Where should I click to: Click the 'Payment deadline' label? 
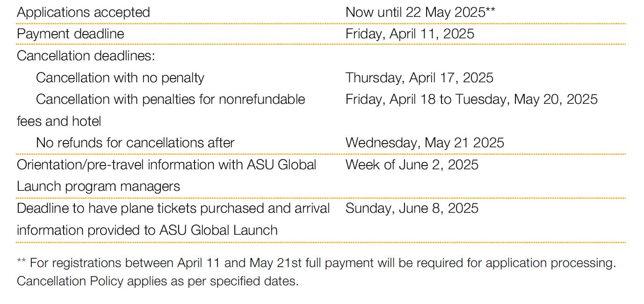click(x=71, y=34)
